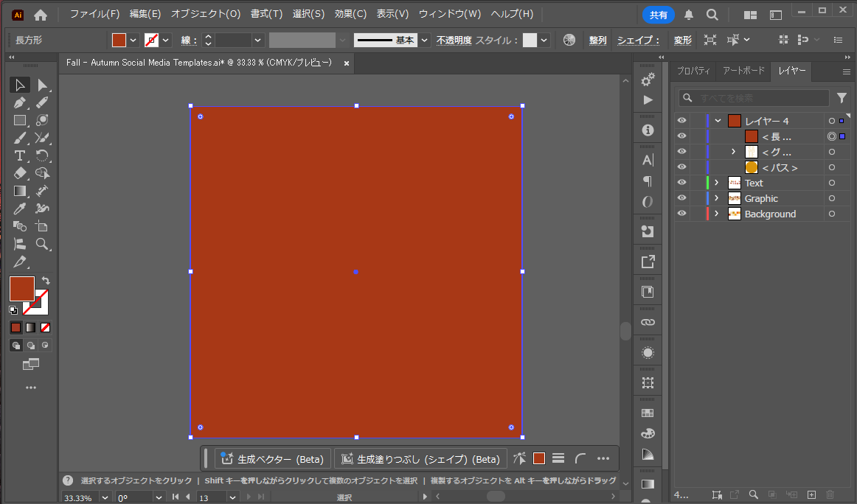Click the large fill color swatch in toolbar
The height and width of the screenshot is (504, 857).
(x=22, y=289)
